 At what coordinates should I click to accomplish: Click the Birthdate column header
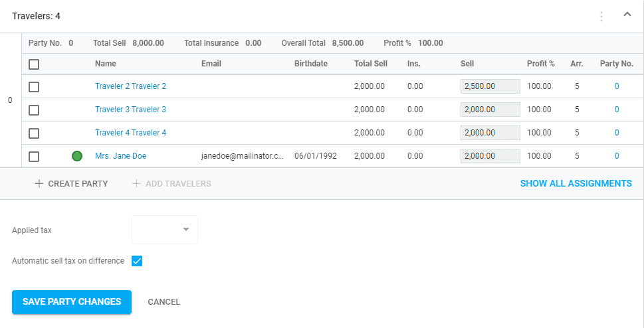(x=311, y=64)
